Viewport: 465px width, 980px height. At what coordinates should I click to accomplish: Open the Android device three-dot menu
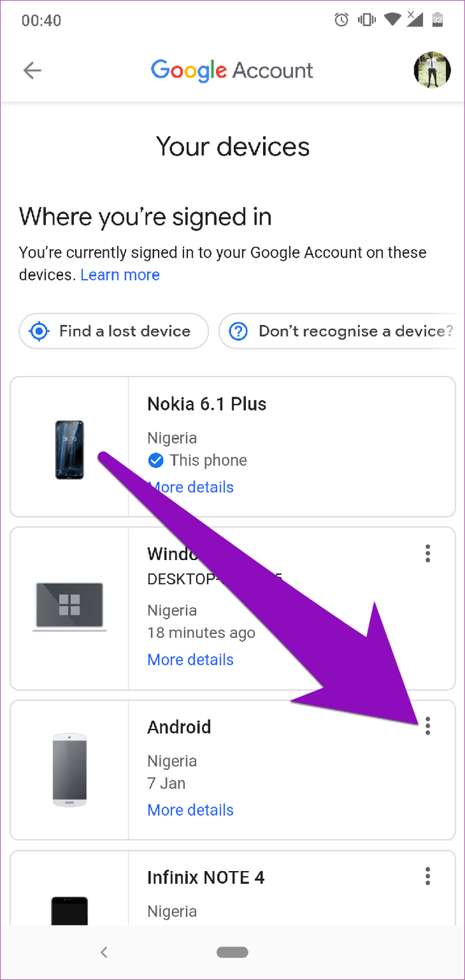(x=428, y=726)
